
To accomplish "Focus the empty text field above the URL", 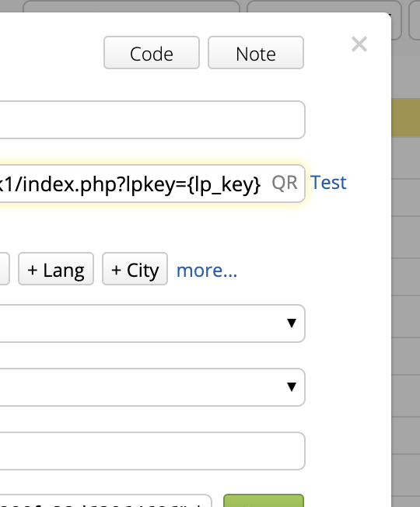I will click(x=152, y=120).
